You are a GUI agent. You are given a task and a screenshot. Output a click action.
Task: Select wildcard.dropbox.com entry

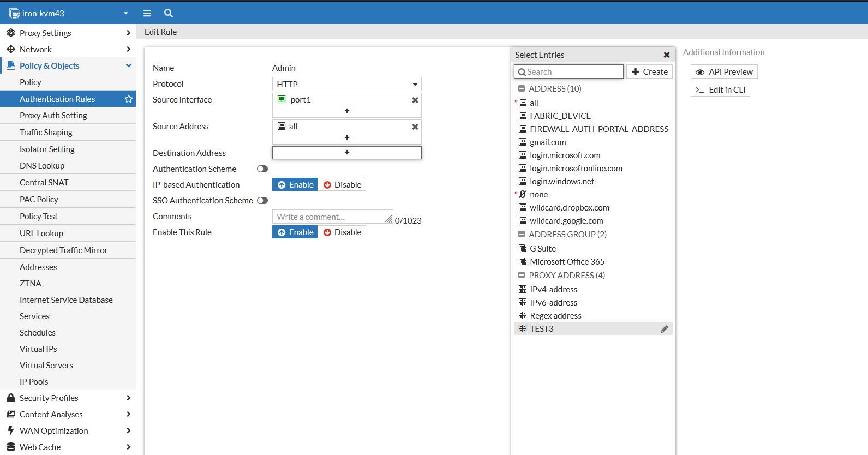click(x=593, y=208)
